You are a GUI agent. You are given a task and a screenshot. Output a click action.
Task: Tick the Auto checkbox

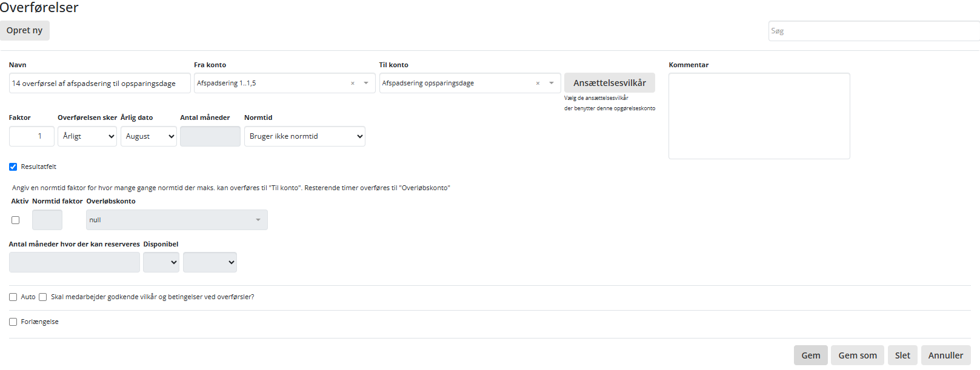click(13, 297)
